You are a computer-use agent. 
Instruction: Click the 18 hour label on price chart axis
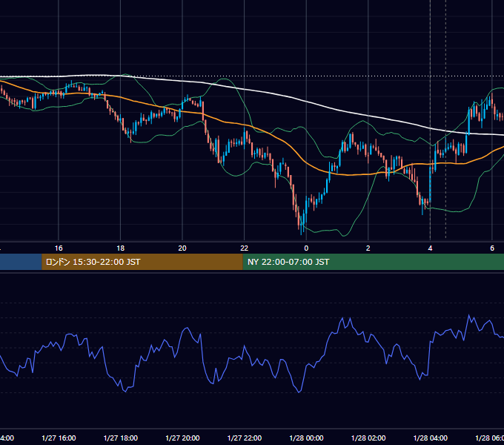click(121, 248)
